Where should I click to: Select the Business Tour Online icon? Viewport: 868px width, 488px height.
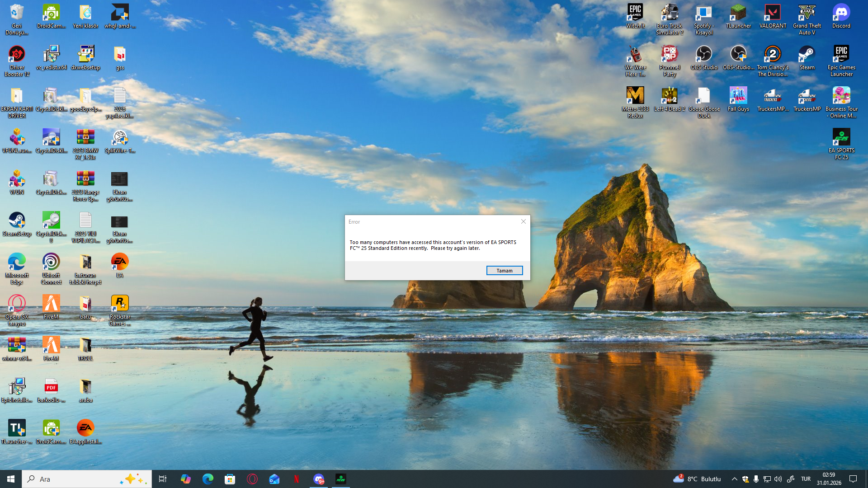click(x=841, y=103)
